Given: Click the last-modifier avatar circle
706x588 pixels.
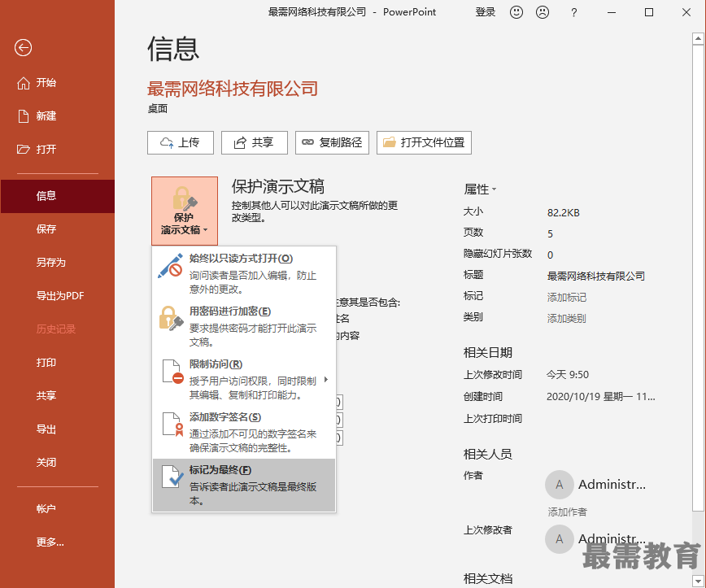Looking at the screenshot, I should 560,539.
